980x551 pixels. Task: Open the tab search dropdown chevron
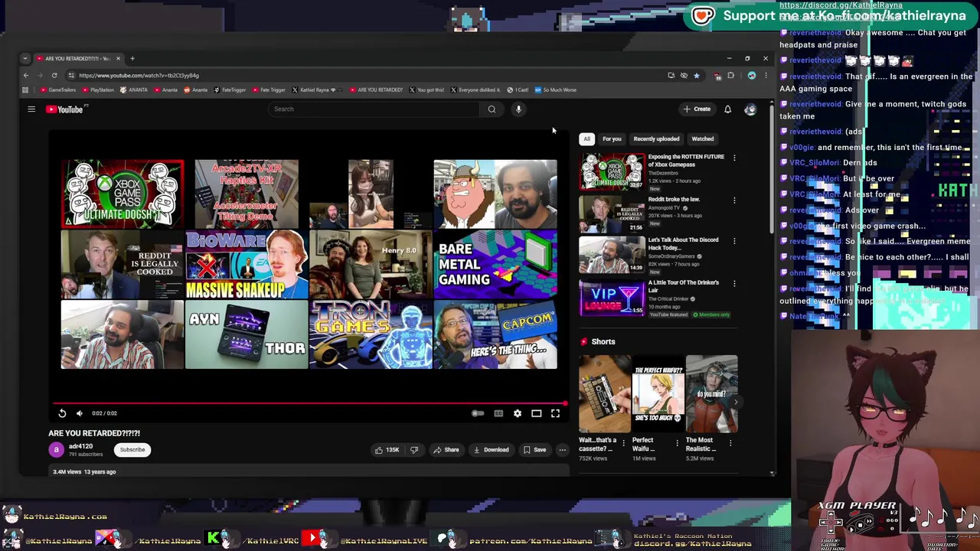(x=25, y=58)
